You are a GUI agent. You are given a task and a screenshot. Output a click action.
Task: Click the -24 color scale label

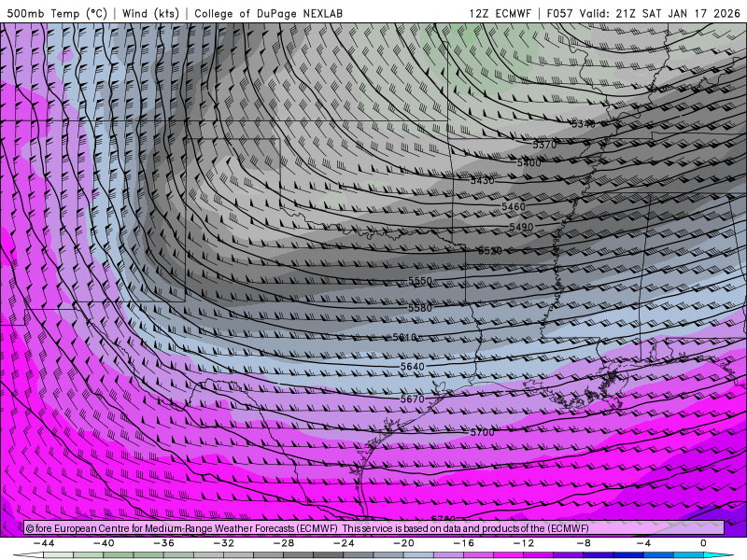344,543
